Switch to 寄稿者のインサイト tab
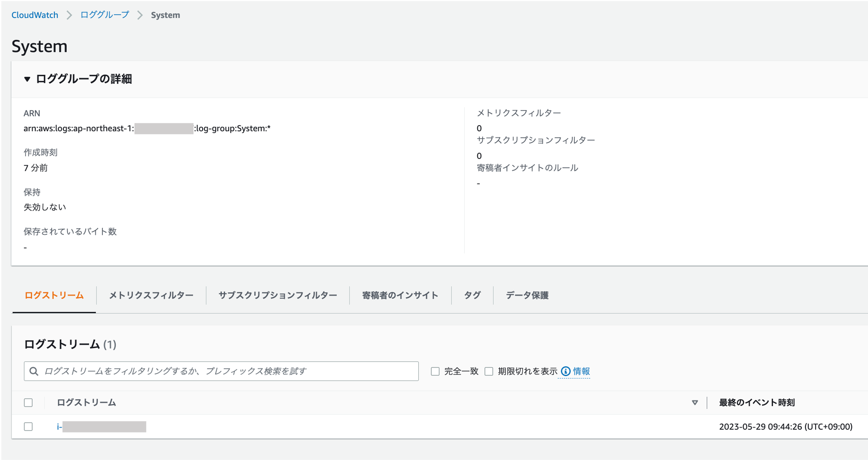 (x=400, y=295)
